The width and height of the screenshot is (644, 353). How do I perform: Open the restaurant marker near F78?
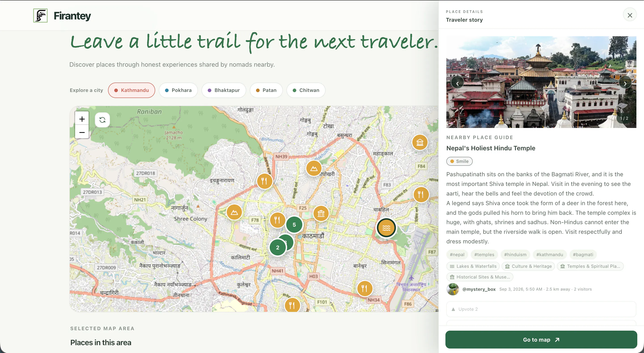277,220
